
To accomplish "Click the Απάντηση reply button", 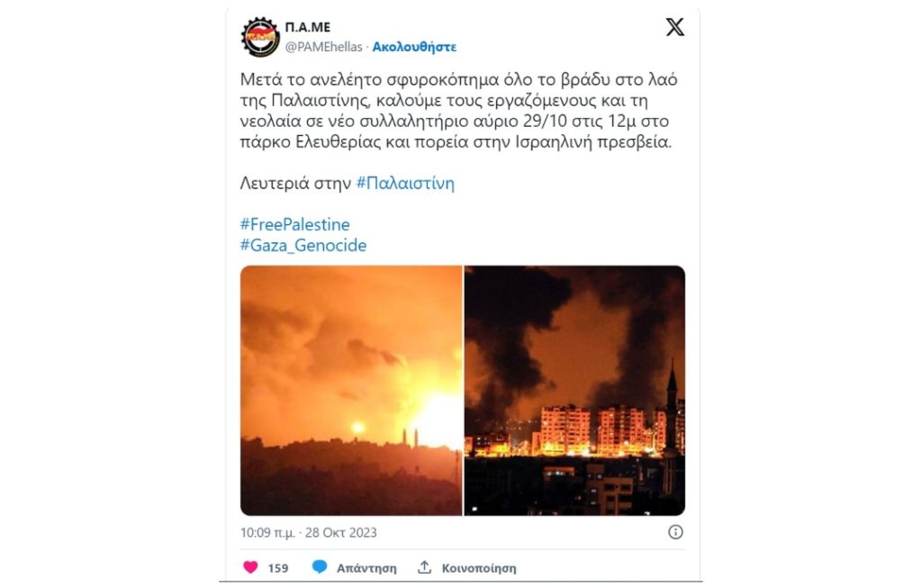I will pos(366,568).
